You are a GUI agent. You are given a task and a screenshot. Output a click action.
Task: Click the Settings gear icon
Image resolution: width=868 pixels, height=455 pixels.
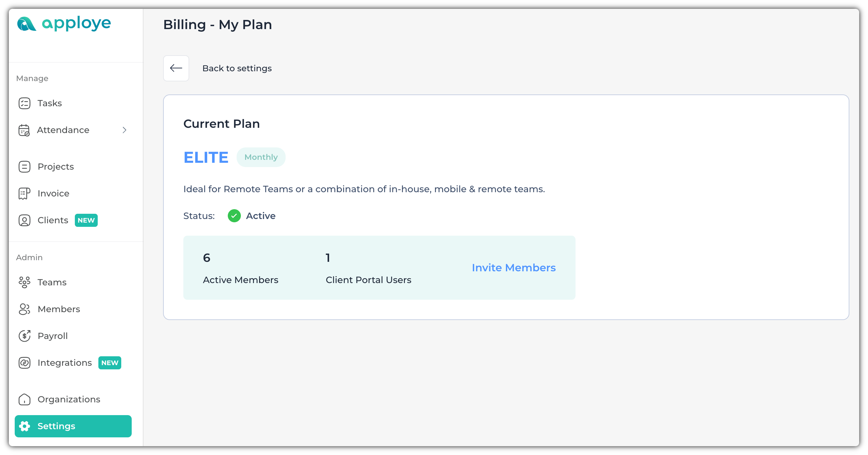(24, 426)
